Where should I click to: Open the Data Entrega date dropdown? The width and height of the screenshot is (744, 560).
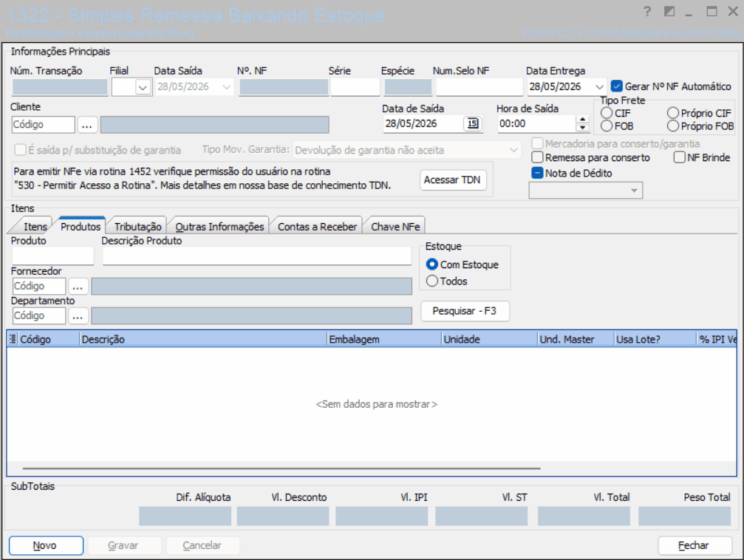click(x=599, y=87)
